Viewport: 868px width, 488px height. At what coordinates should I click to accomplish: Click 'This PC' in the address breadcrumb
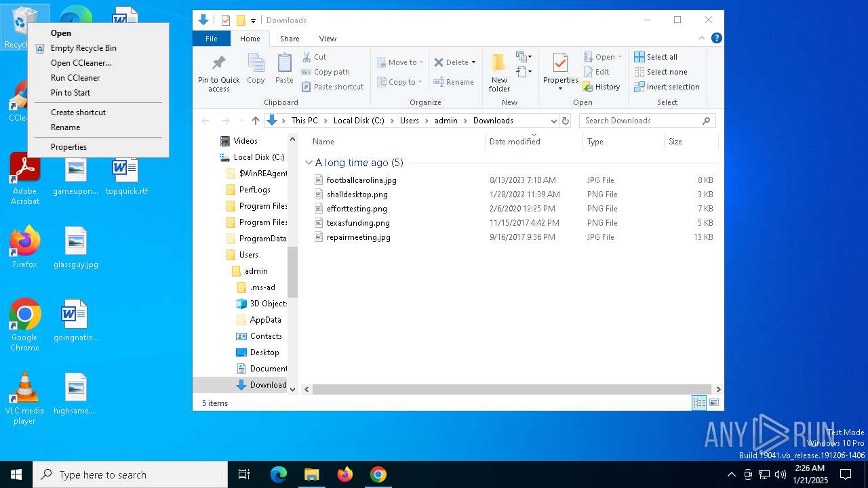304,121
